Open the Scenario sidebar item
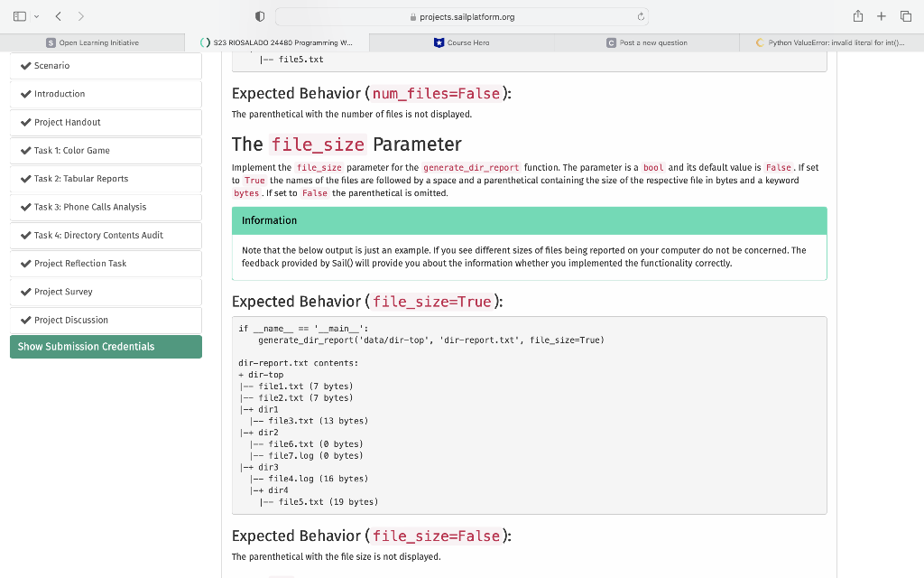Screen dimensions: 924x578 pyautogui.click(x=106, y=65)
